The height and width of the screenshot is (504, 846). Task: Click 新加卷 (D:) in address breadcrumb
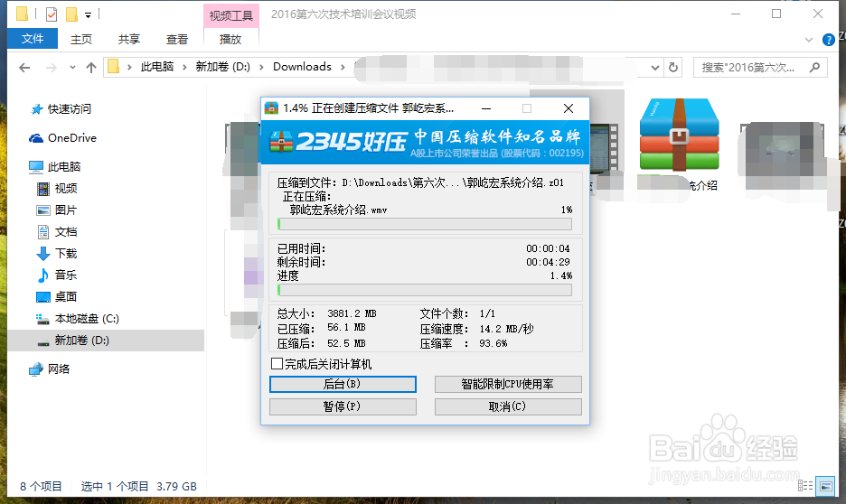click(x=223, y=66)
